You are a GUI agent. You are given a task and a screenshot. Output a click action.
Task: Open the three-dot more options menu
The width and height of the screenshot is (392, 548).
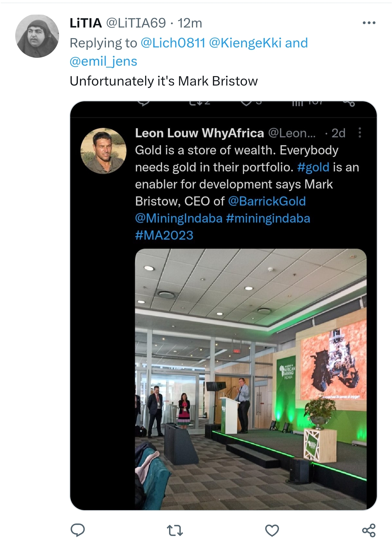369,23
